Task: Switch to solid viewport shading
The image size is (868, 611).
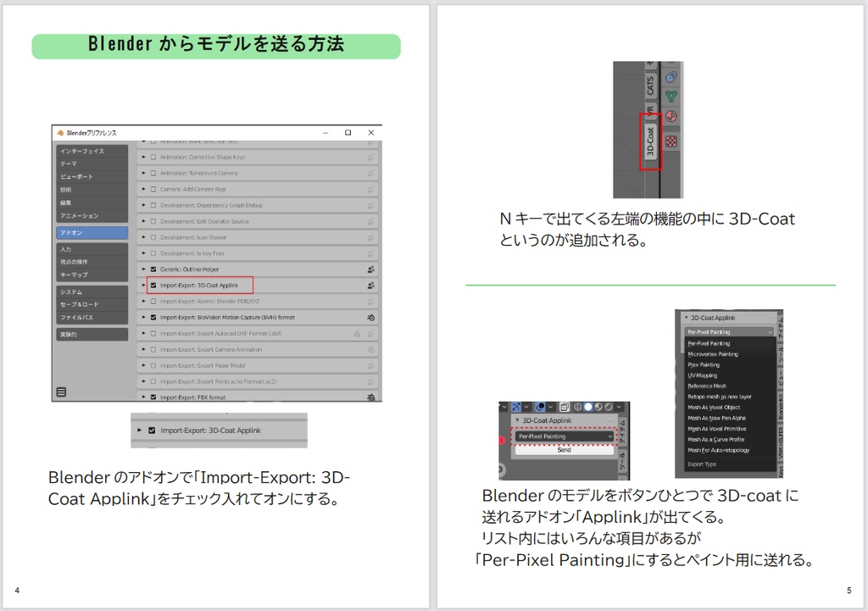Action: 588,407
